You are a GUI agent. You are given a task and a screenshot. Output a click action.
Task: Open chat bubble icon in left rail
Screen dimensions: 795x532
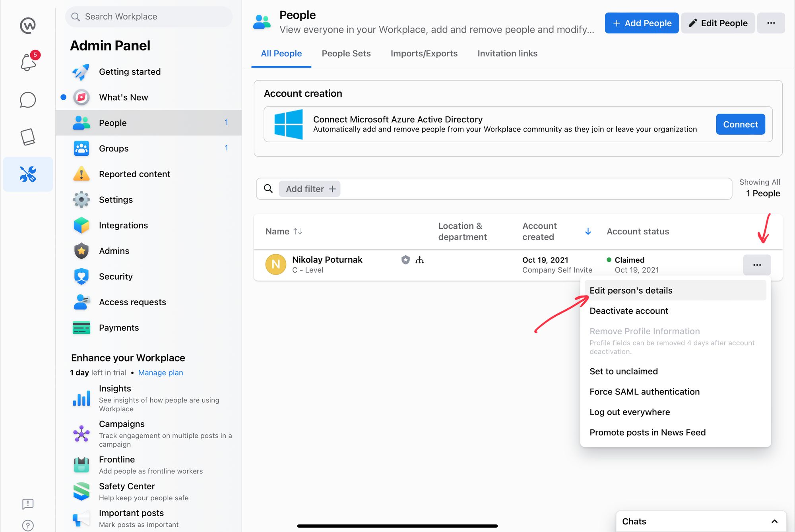click(28, 100)
